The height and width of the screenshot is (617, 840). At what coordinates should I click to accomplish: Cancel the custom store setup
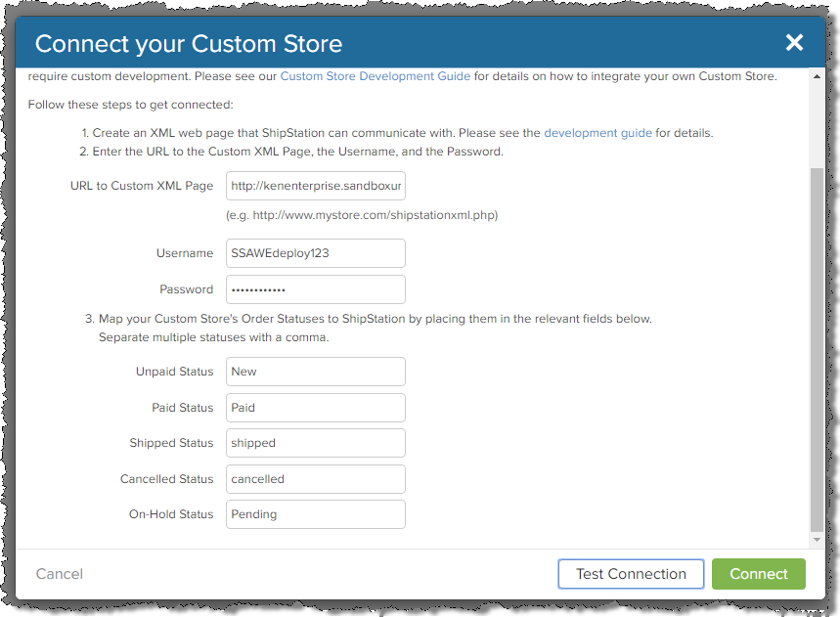point(60,574)
